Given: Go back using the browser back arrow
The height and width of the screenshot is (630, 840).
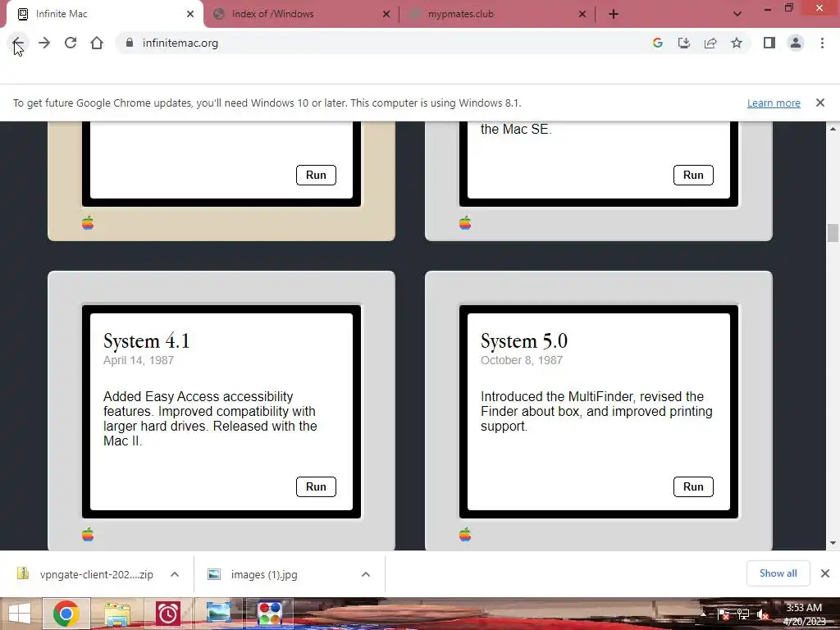Looking at the screenshot, I should 18,43.
